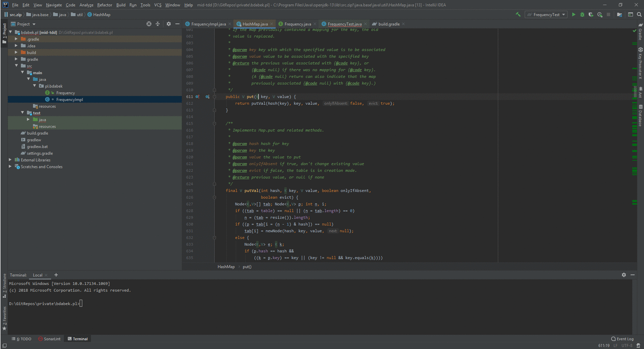Collapse all icon in Project panel
The height and width of the screenshot is (349, 644).
[157, 24]
